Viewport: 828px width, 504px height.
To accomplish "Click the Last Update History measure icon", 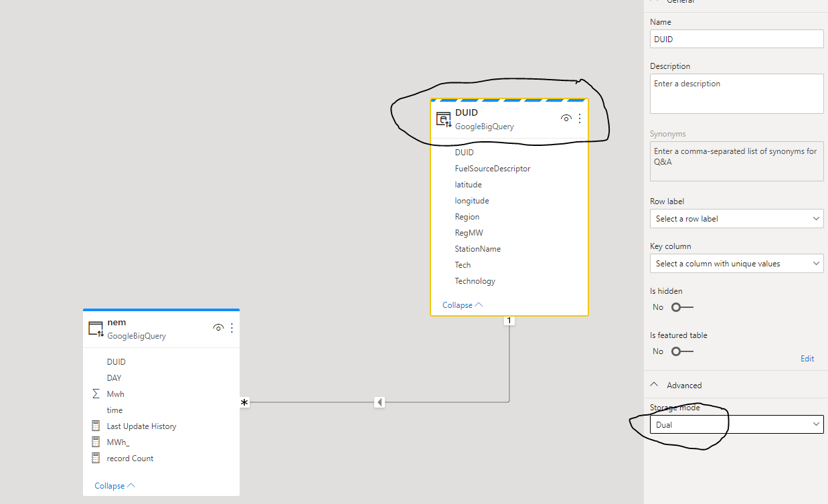I will click(95, 426).
